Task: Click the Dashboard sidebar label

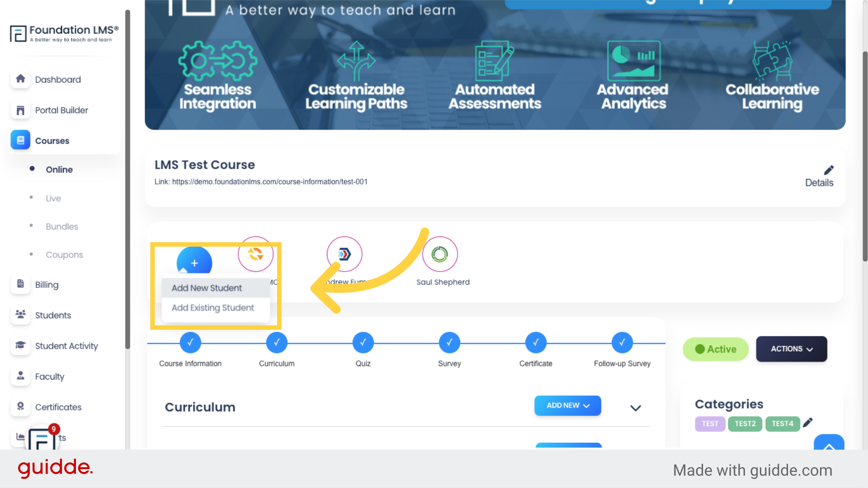Action: [58, 80]
